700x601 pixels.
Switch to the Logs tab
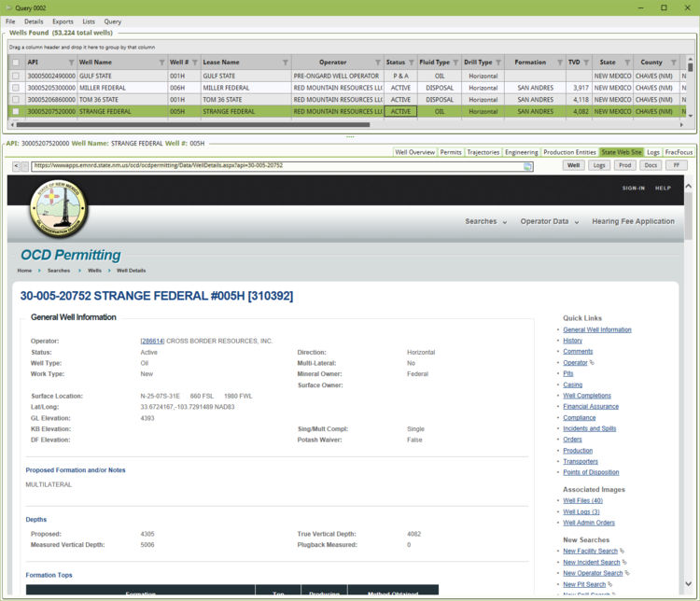[x=653, y=152]
